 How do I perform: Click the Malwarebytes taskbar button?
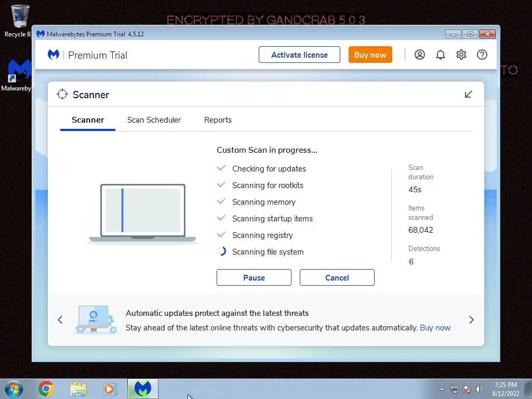[x=143, y=389]
